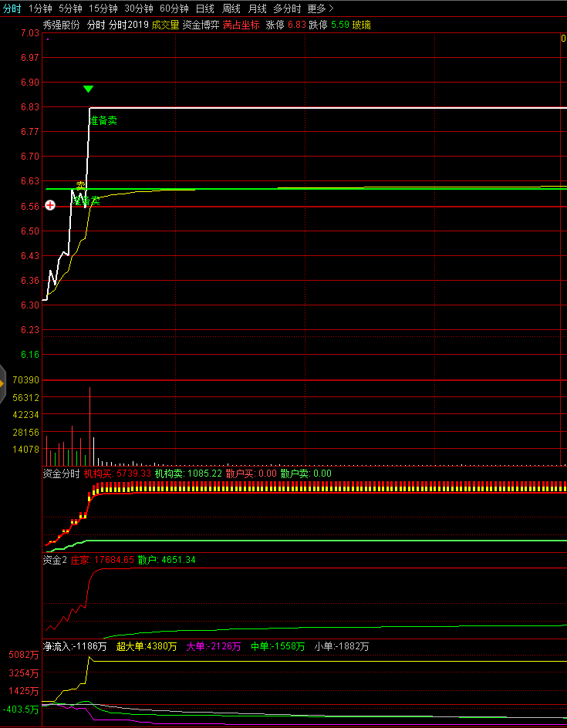Select the 60分钟 period tab
The image size is (567, 728).
tap(174, 8)
